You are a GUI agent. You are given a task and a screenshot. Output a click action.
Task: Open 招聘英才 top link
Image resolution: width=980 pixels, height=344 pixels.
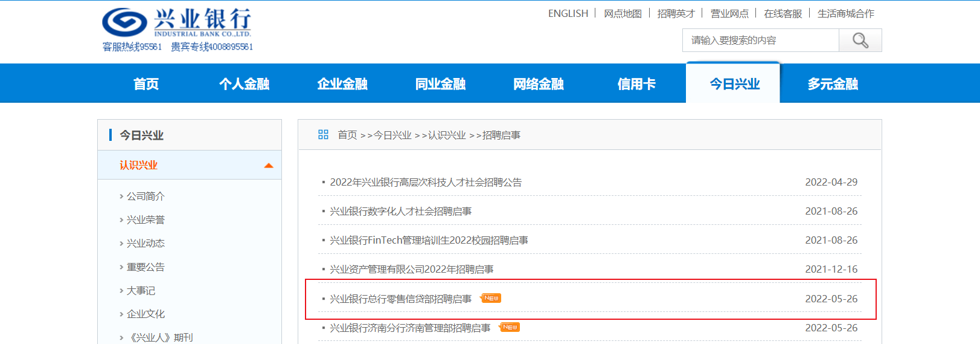676,13
